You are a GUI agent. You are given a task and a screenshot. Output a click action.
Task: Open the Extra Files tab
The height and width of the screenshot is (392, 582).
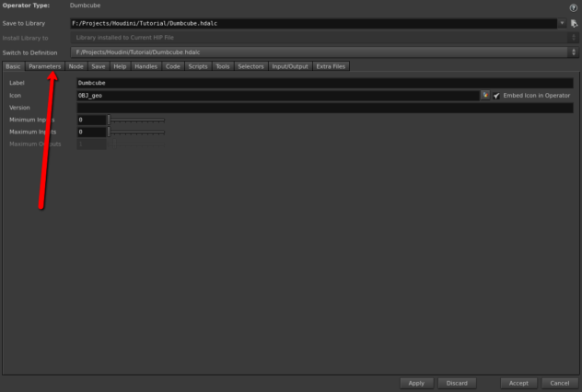[331, 66]
